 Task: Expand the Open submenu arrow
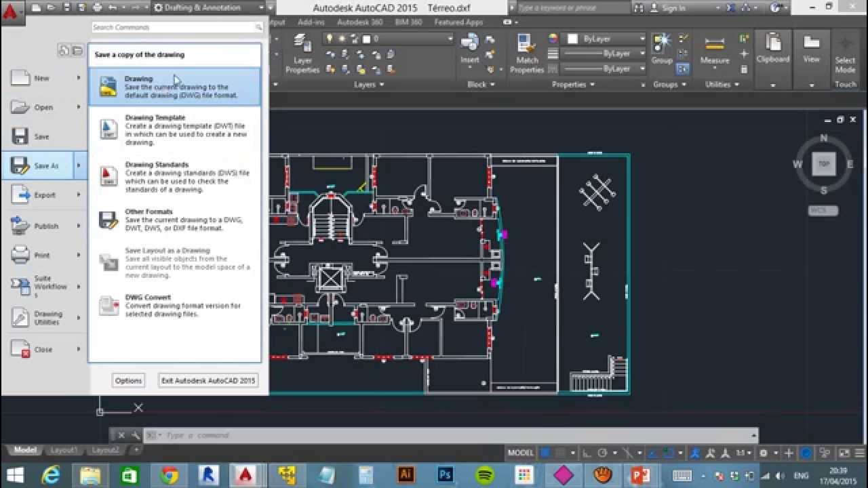[79, 107]
